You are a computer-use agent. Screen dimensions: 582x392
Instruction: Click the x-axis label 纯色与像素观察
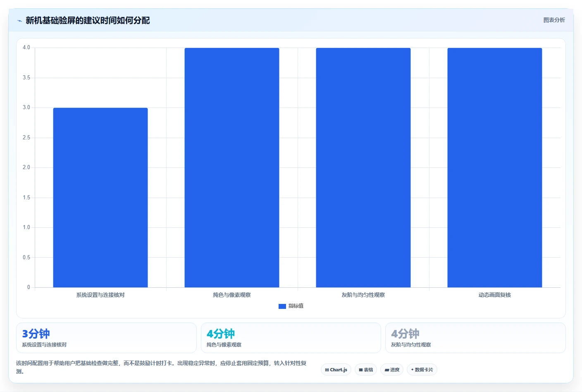[232, 295]
